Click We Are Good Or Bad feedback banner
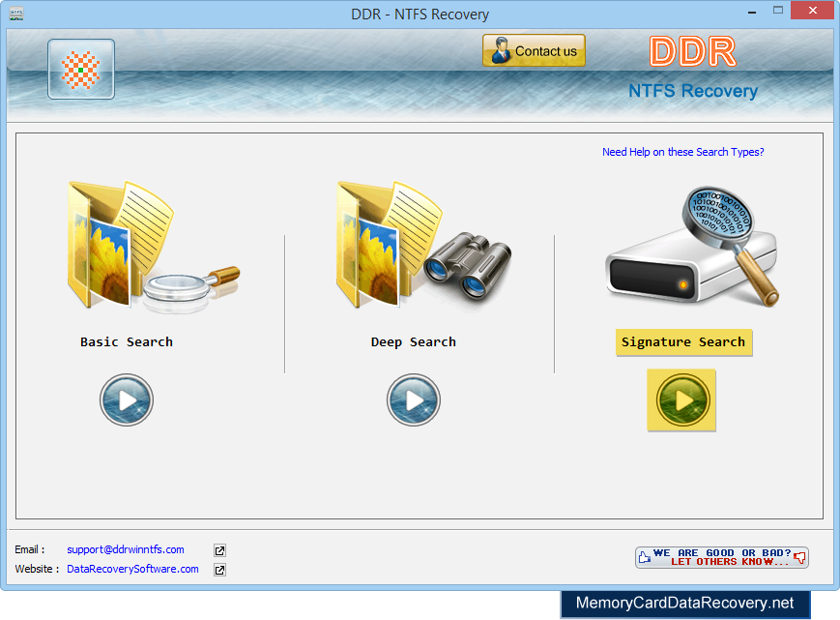Screen dimensions: 840x620 (x=722, y=557)
